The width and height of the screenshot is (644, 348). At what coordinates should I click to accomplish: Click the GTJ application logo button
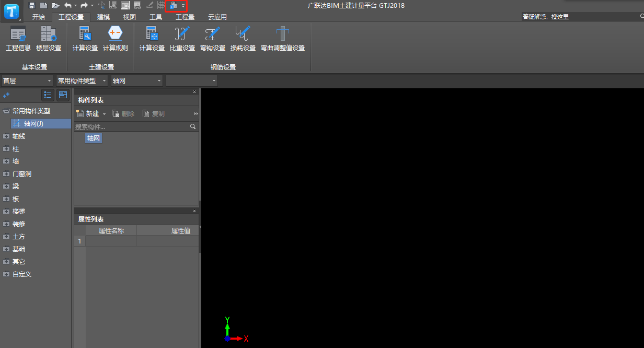click(x=11, y=11)
